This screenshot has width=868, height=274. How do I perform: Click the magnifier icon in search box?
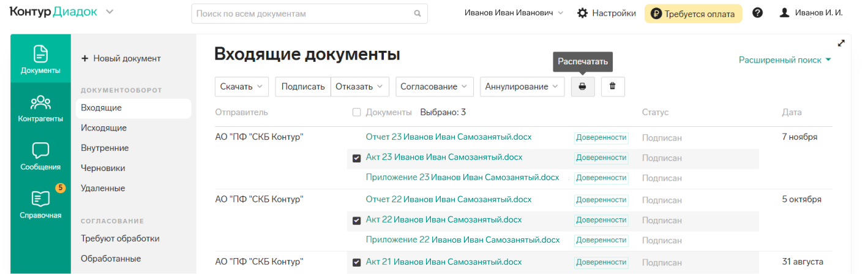coord(417,13)
